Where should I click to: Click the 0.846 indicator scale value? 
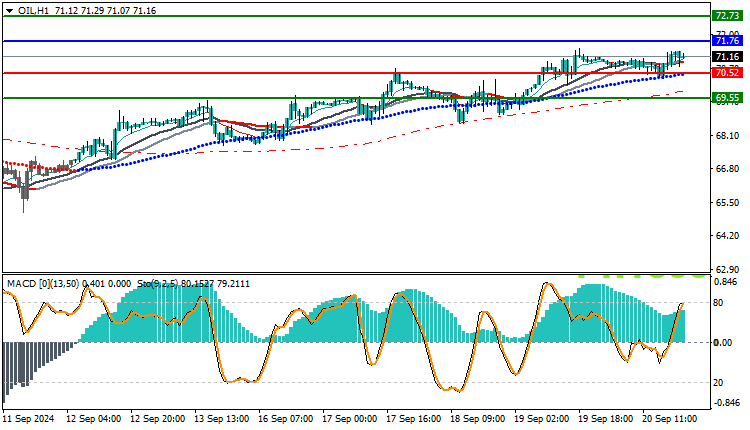(x=726, y=282)
